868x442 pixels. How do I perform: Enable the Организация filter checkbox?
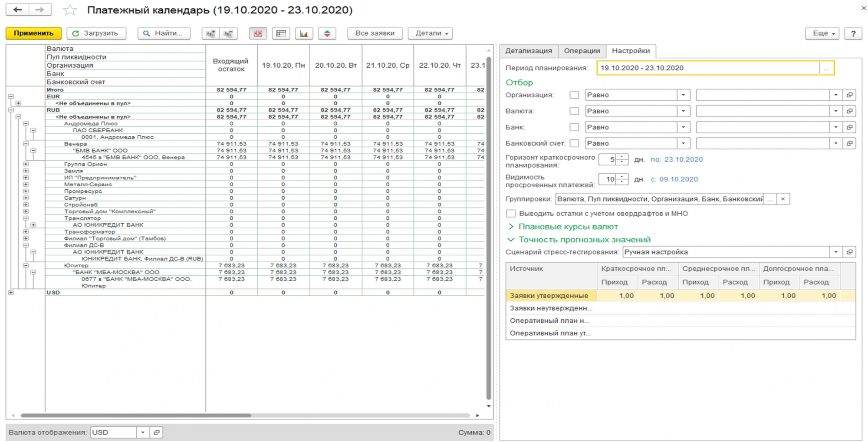pyautogui.click(x=574, y=95)
